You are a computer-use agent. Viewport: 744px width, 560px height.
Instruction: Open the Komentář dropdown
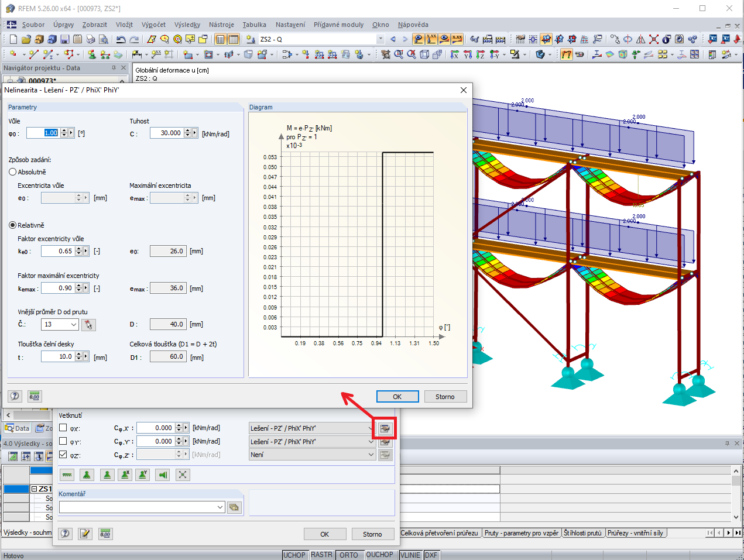pos(221,507)
